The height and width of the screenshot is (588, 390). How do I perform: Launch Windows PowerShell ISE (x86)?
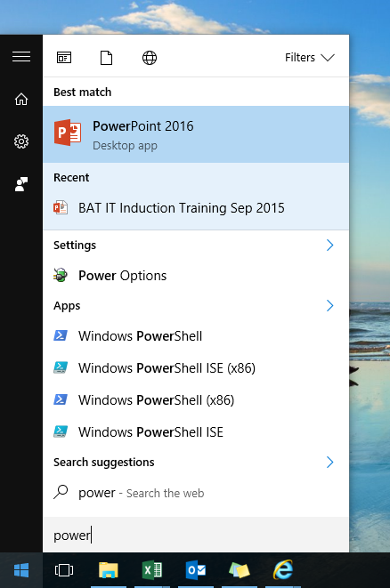point(196,368)
